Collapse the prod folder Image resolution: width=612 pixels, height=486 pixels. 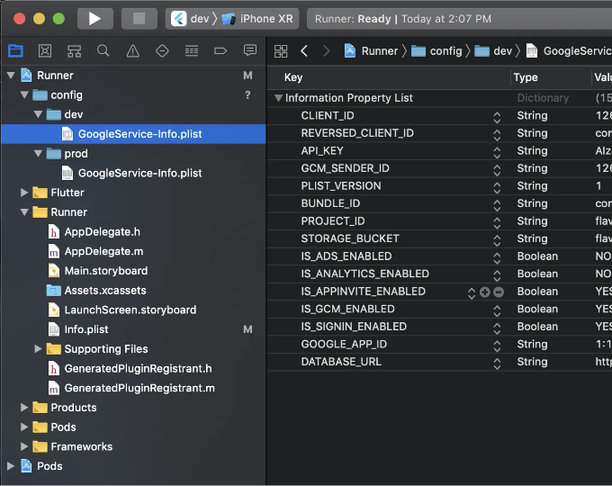(38, 153)
